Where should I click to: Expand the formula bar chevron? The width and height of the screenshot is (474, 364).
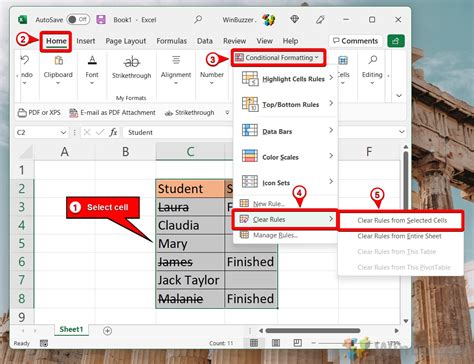pyautogui.click(x=401, y=132)
